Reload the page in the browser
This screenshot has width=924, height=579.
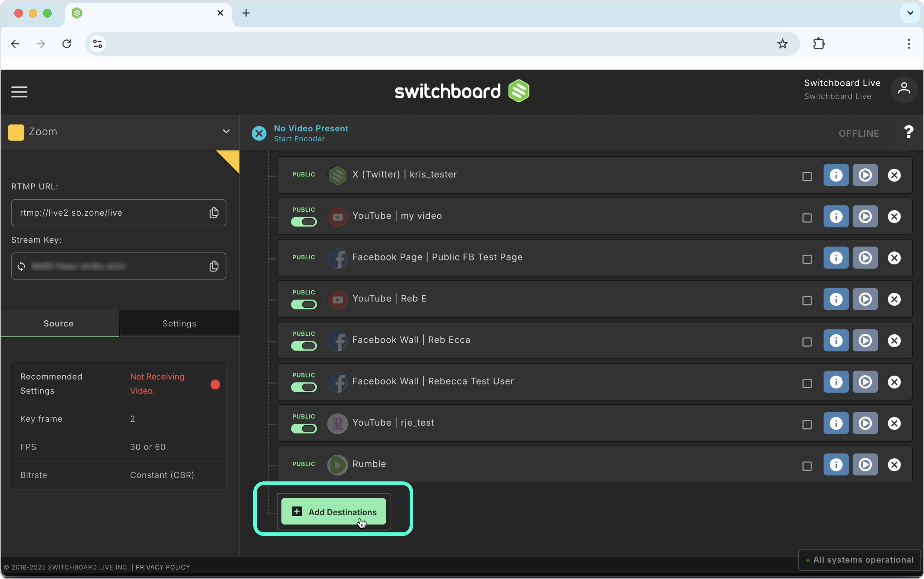coord(67,44)
